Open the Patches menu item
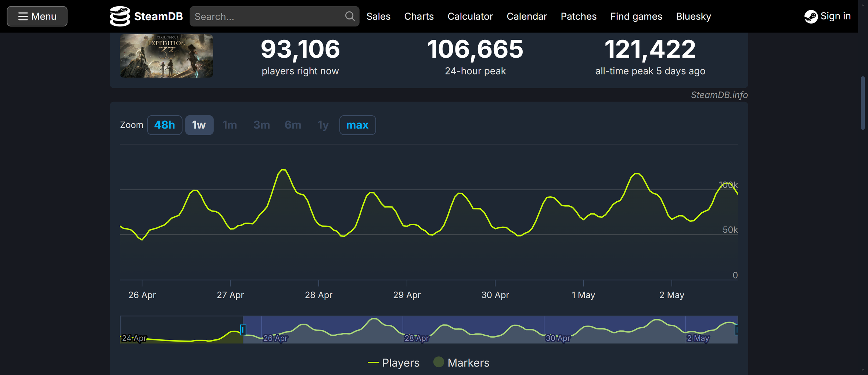The width and height of the screenshot is (868, 375). pos(578,16)
